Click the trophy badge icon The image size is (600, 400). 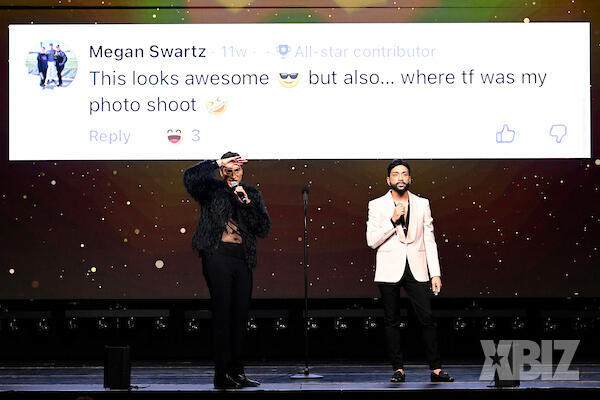(283, 51)
